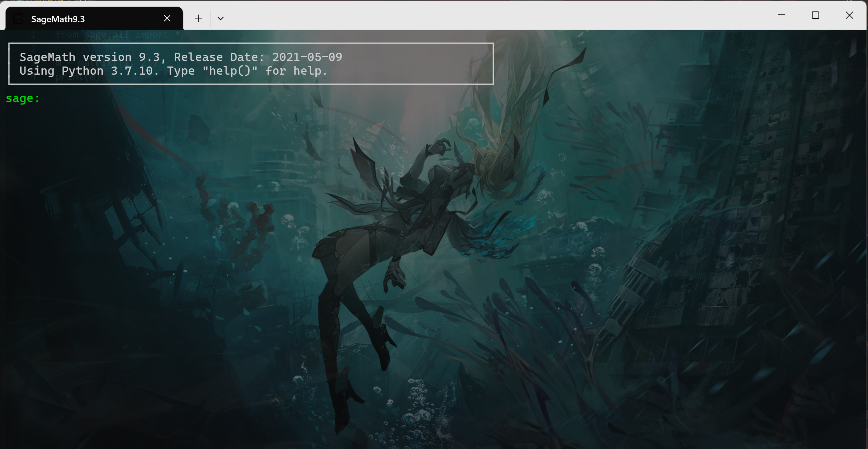The height and width of the screenshot is (449, 868).
Task: Expand the new tab profile dropdown chevron
Action: click(x=221, y=18)
